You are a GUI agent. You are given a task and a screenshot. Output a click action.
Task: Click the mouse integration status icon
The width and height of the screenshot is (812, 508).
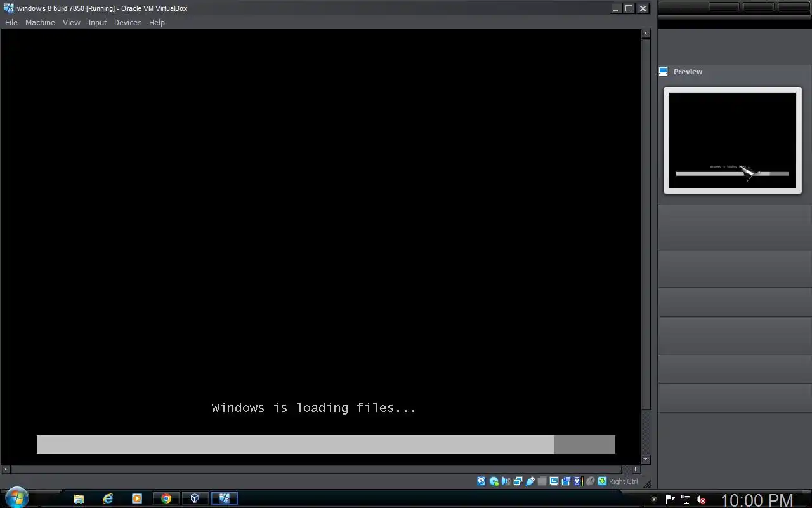click(590, 481)
